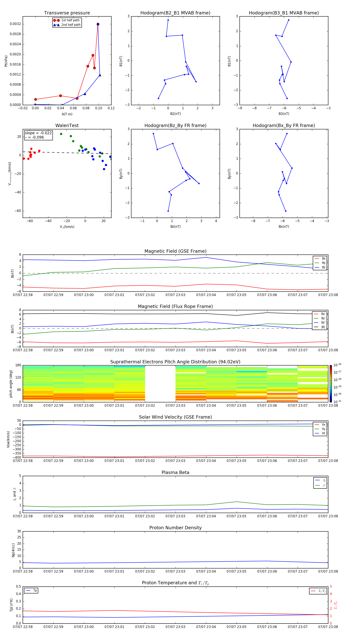This screenshot has width=351, height=644.
Task: Click the 'Plasma Beta' plot title
Action: coord(175,472)
